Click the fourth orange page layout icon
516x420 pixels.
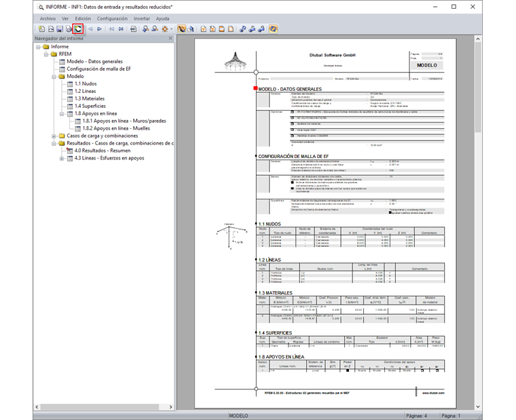pyautogui.click(x=231, y=29)
